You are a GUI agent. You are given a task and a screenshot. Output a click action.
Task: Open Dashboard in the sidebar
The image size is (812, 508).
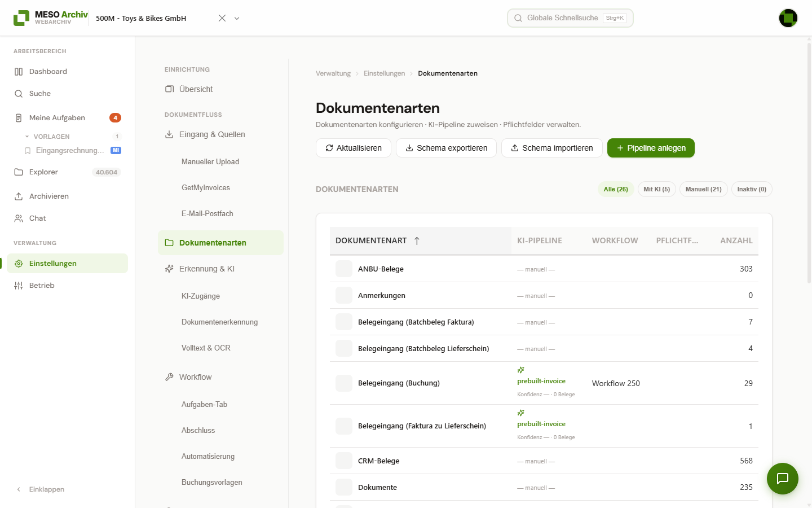click(67, 72)
